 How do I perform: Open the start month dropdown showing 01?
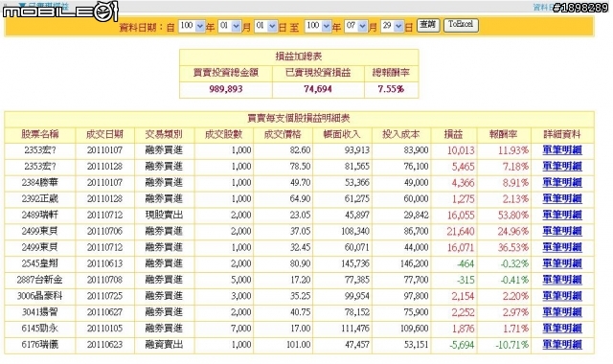tap(229, 26)
